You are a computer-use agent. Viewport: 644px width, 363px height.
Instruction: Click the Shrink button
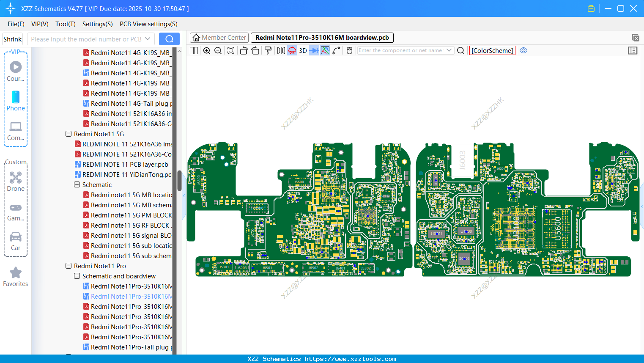(x=13, y=39)
